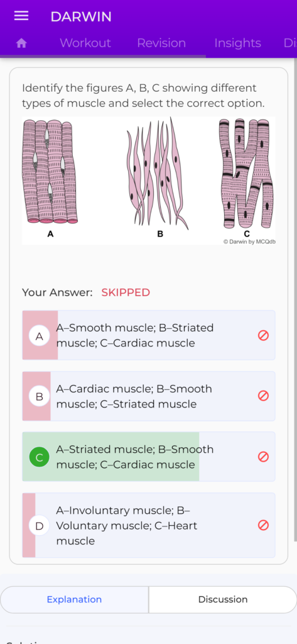The height and width of the screenshot is (644, 297).
Task: Click the vertical scrollbar on the right edge
Action: tap(295, 300)
